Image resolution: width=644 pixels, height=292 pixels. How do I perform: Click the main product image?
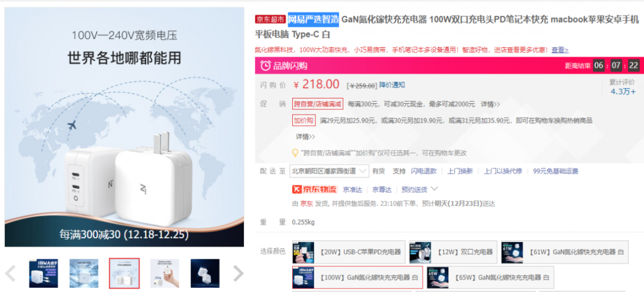tap(125, 127)
